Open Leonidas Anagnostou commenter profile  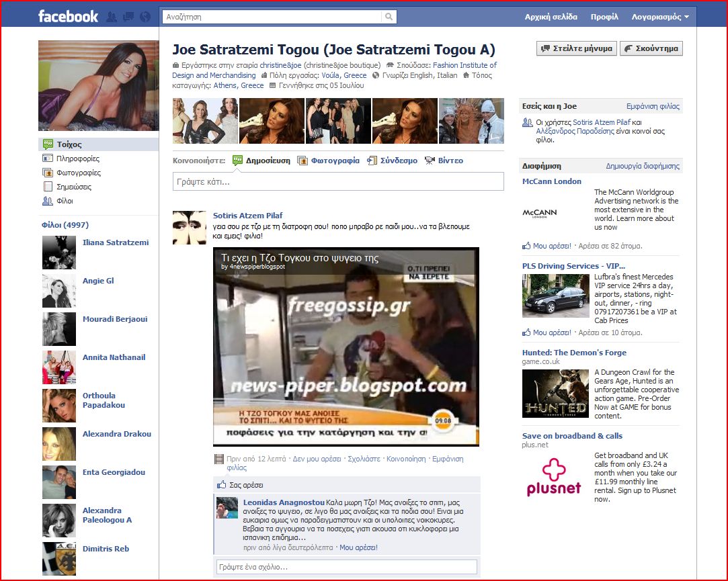pyautogui.click(x=284, y=502)
